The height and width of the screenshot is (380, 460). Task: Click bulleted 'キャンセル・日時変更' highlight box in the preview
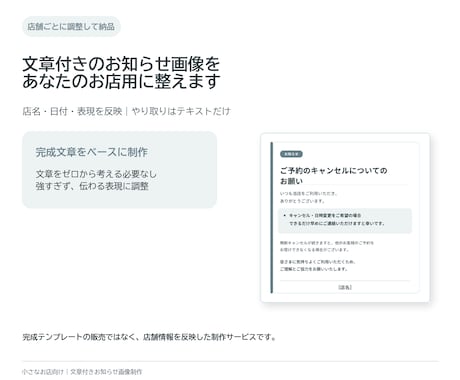pos(345,220)
